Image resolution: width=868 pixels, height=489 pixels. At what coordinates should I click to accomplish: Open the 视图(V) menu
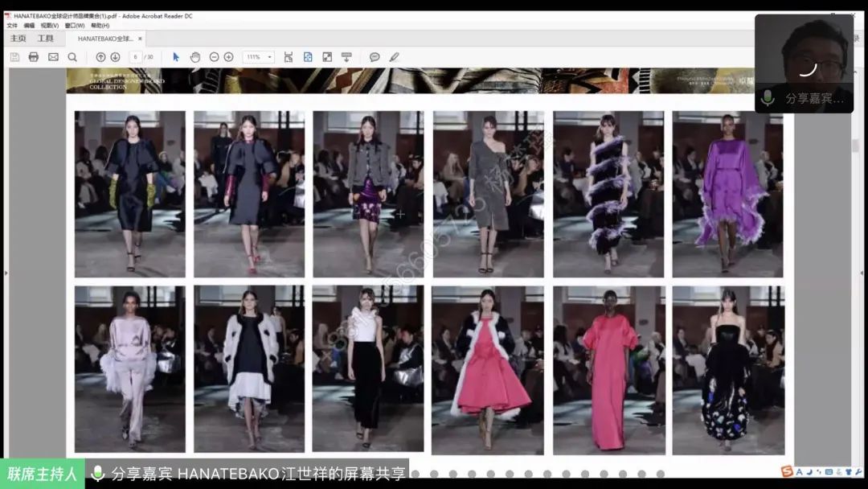point(50,26)
